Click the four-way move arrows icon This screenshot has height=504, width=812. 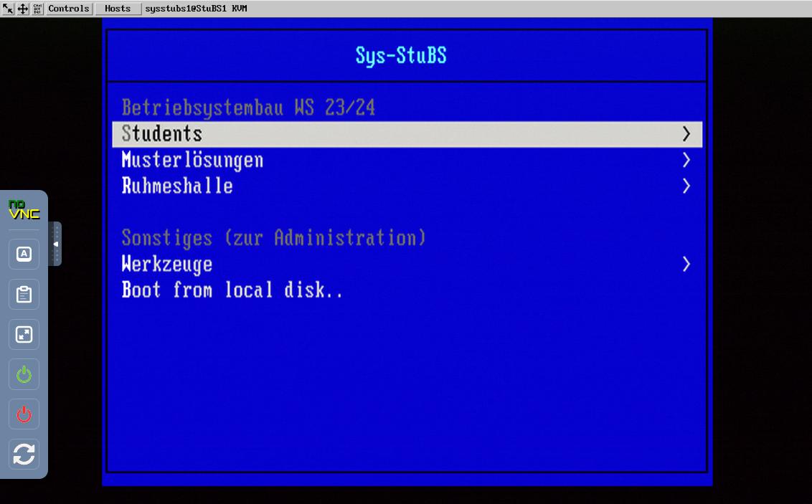tap(23, 9)
